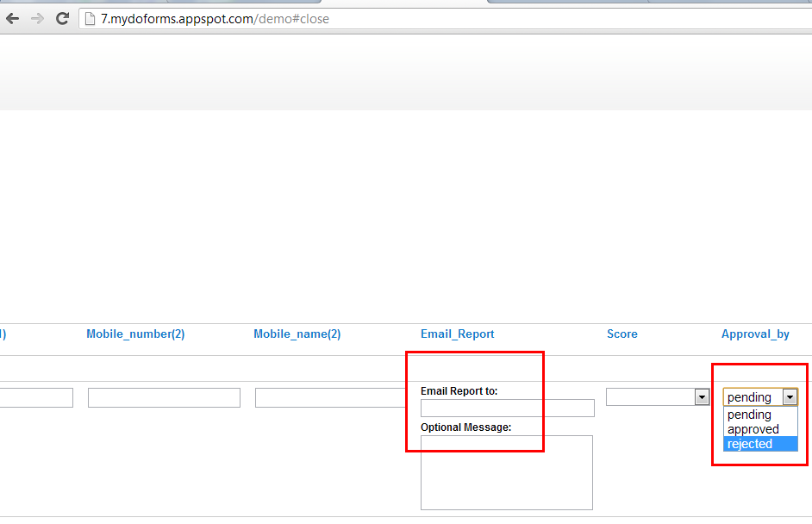Click the Mobile_name(2) column header
This screenshot has height=524, width=812.
297,334
